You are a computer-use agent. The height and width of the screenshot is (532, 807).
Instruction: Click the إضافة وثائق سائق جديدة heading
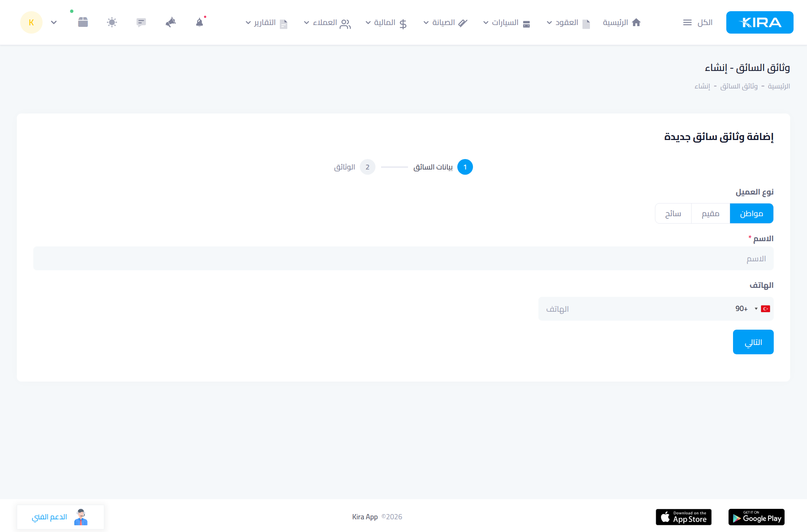tap(719, 137)
